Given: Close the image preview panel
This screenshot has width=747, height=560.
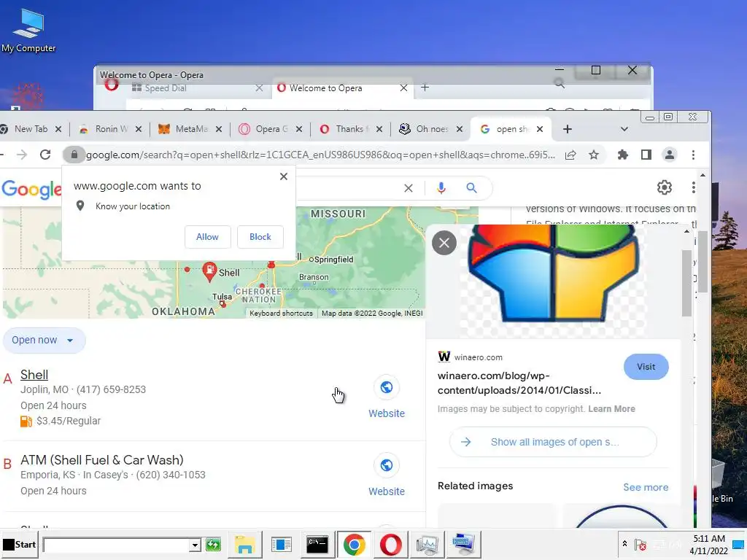Looking at the screenshot, I should [444, 243].
